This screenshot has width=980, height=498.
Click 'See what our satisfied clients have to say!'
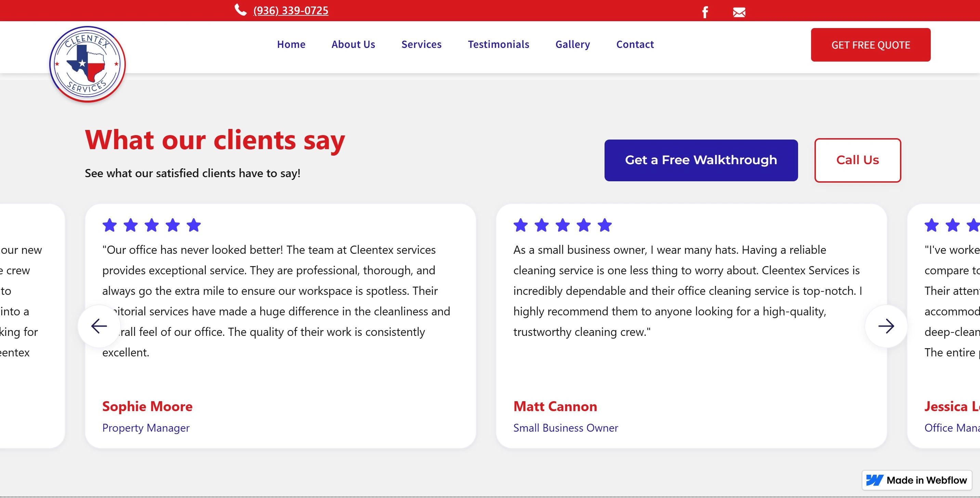click(193, 173)
